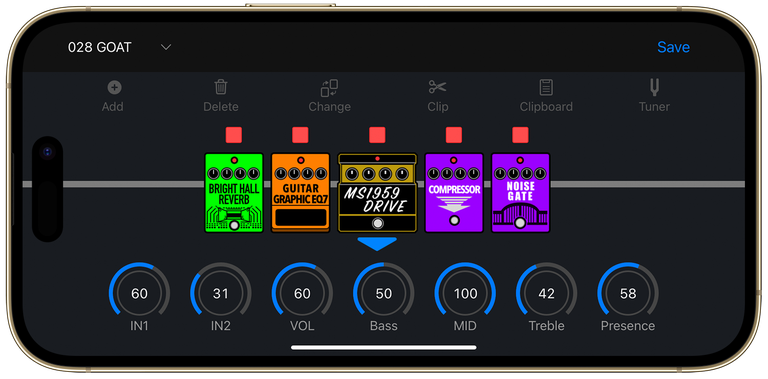This screenshot has height=379, width=768.
Task: Tap the Change label text
Action: [x=330, y=107]
